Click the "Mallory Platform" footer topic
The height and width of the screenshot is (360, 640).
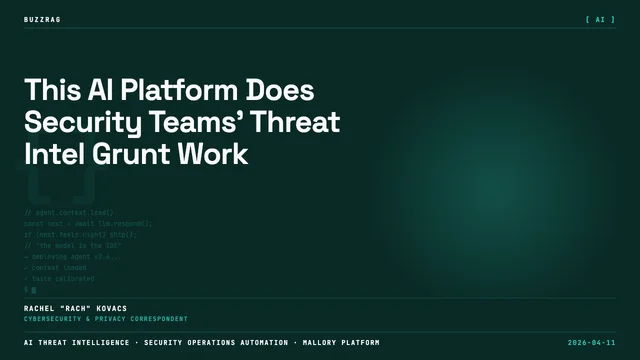[341, 343]
